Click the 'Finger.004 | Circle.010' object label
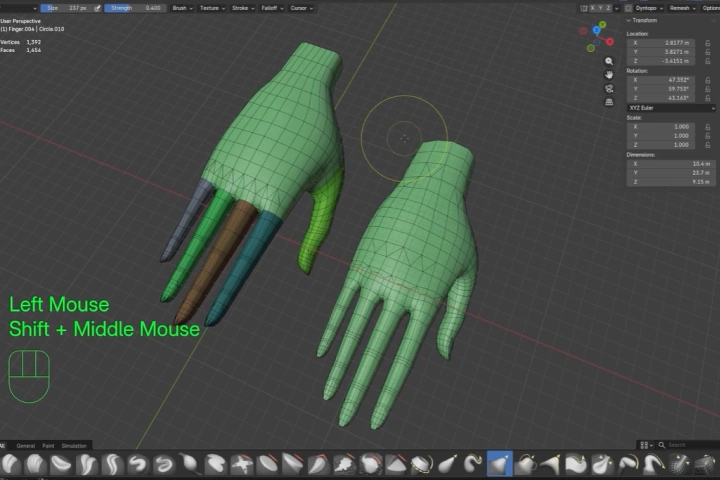 [36, 29]
